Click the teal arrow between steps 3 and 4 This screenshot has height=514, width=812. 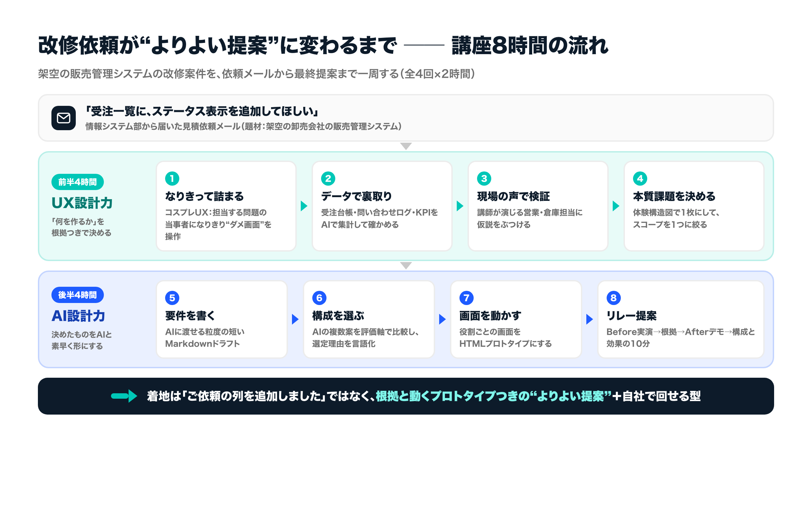616,206
